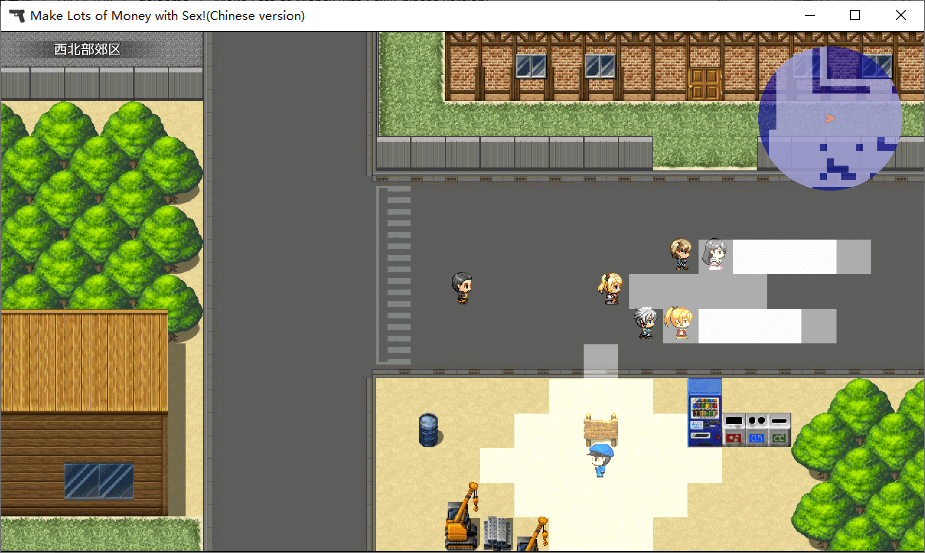
Task: Click the gun icon in title bar
Action: click(17, 16)
